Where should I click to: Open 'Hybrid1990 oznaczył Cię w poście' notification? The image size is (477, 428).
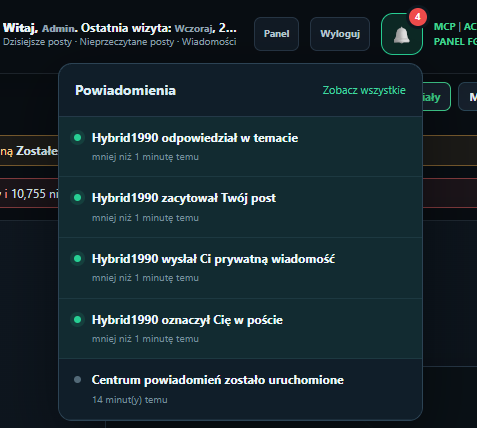(240, 328)
